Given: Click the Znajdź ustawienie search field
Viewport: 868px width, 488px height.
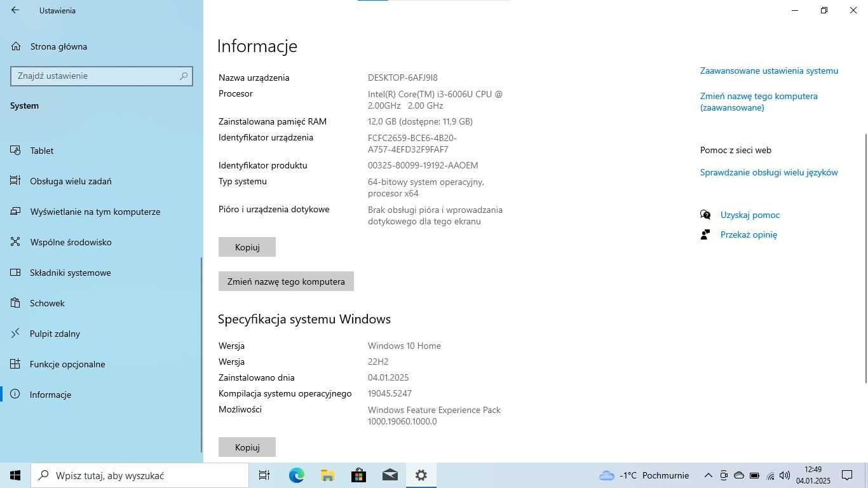Looking at the screenshot, I should [102, 76].
